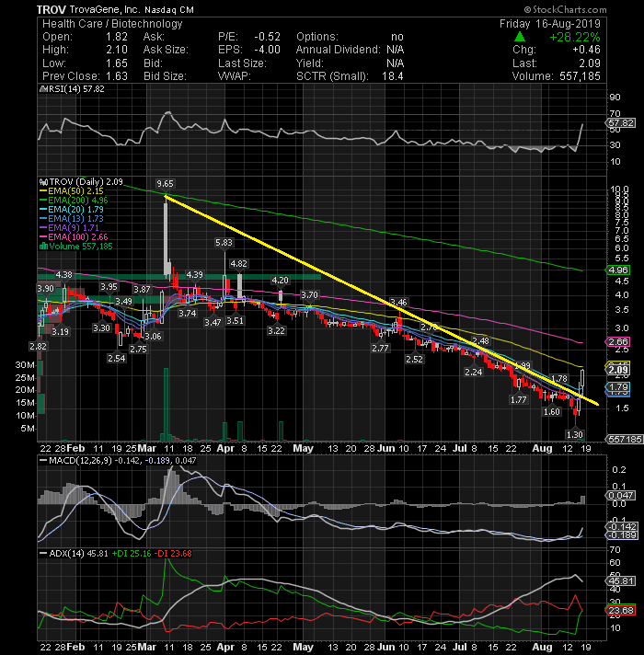
Task: Click the Volume value 557,185 in header
Action: coord(579,76)
